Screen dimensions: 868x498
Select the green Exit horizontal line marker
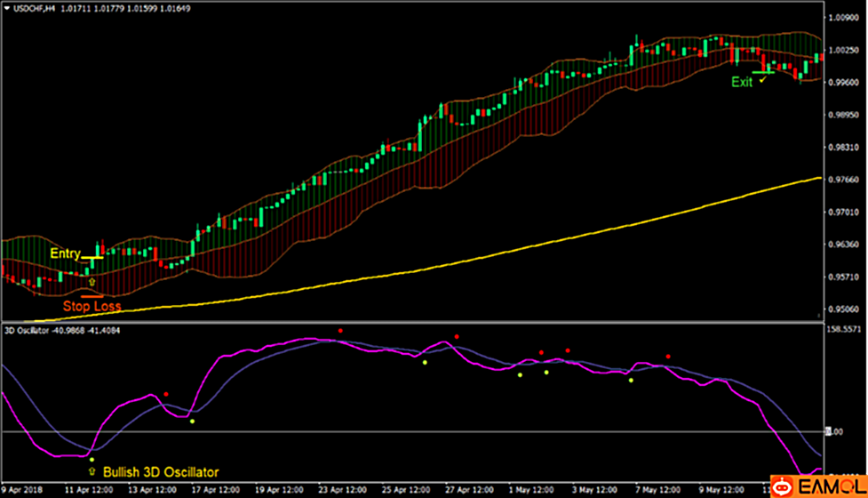tap(762, 72)
